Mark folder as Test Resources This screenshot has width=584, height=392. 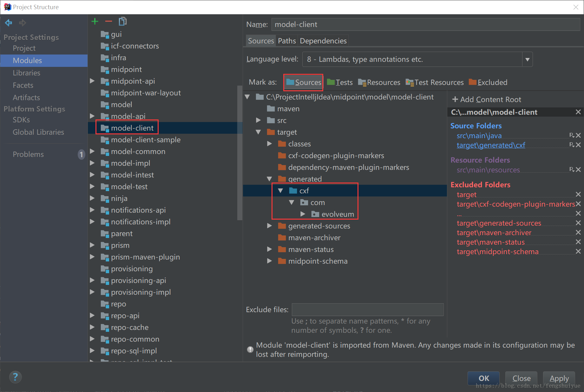[435, 82]
